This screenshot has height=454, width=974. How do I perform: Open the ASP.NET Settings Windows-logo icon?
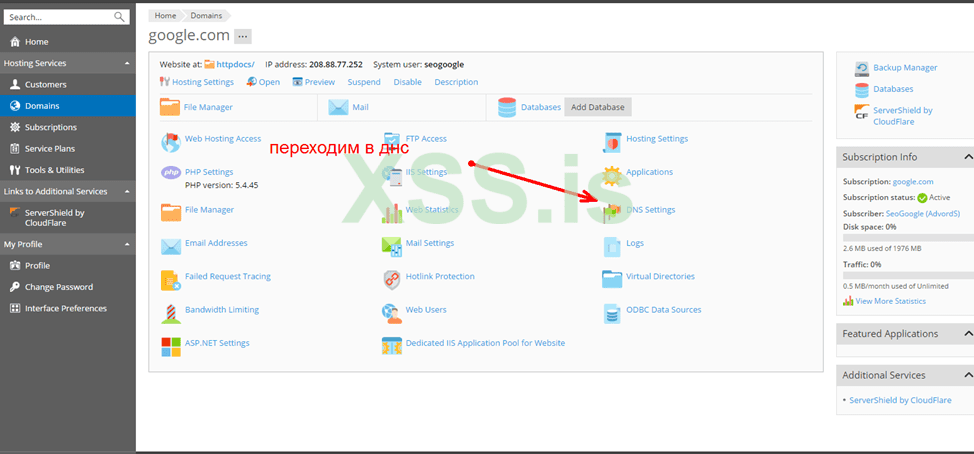coord(171,347)
